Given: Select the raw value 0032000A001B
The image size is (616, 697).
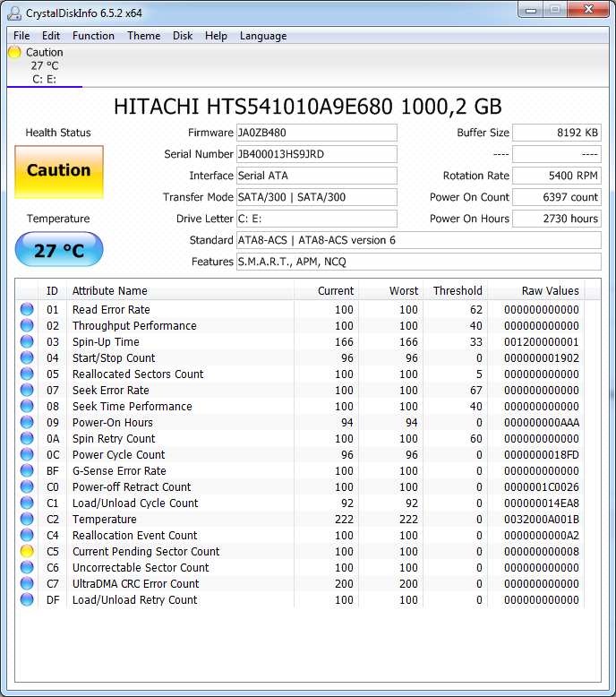Looking at the screenshot, I should 542,520.
